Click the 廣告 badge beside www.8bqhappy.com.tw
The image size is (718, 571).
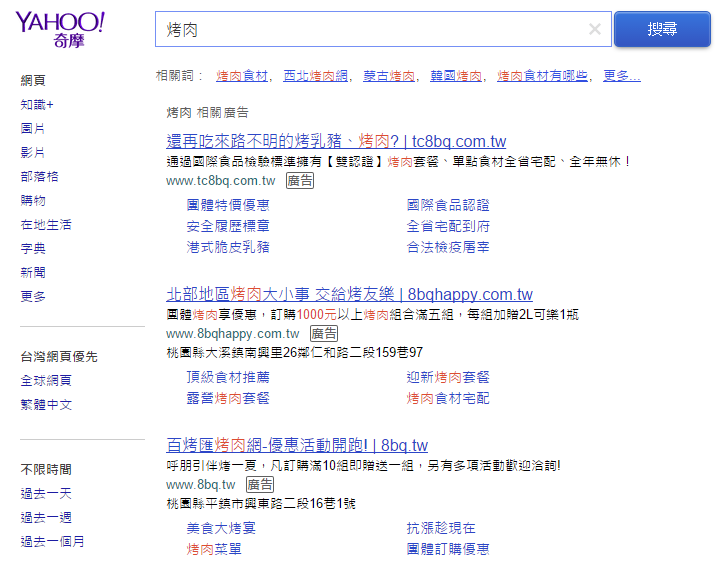tap(324, 333)
